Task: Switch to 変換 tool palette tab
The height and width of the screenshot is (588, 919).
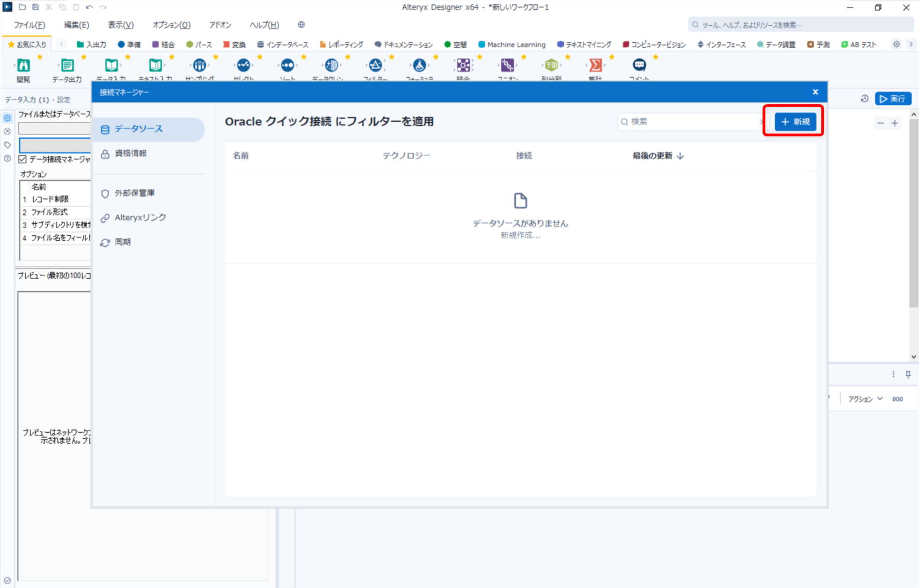Action: click(x=234, y=45)
